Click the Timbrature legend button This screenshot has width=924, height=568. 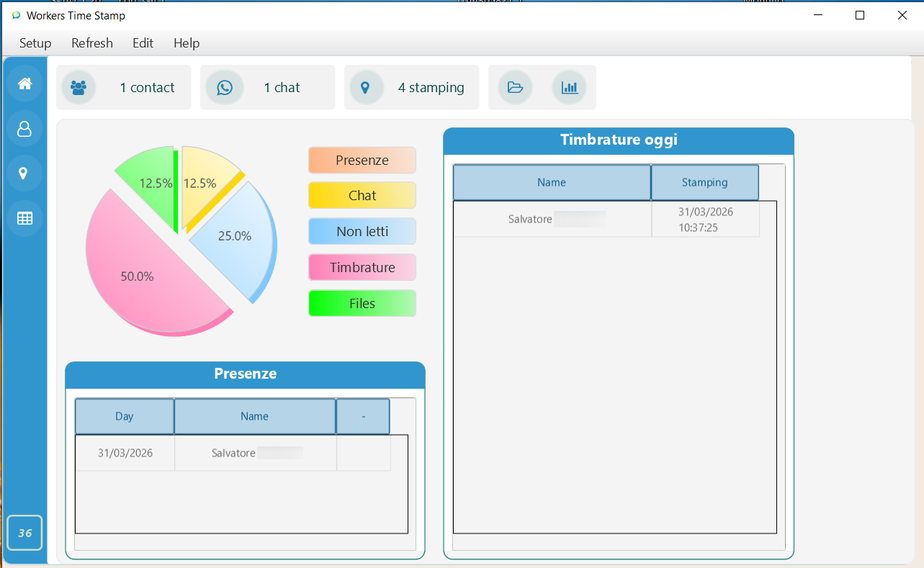(362, 267)
